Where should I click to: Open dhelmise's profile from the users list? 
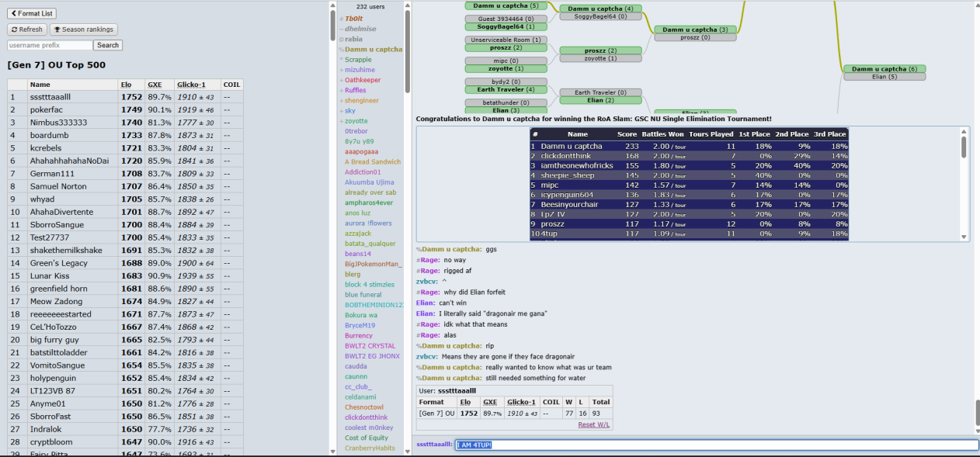(x=360, y=29)
